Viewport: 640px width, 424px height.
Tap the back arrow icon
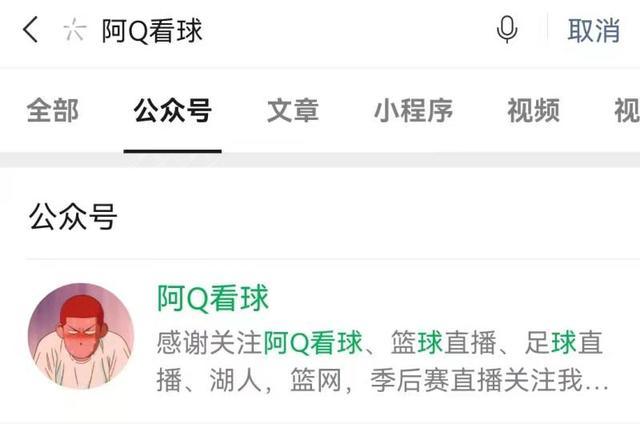pos(31,29)
